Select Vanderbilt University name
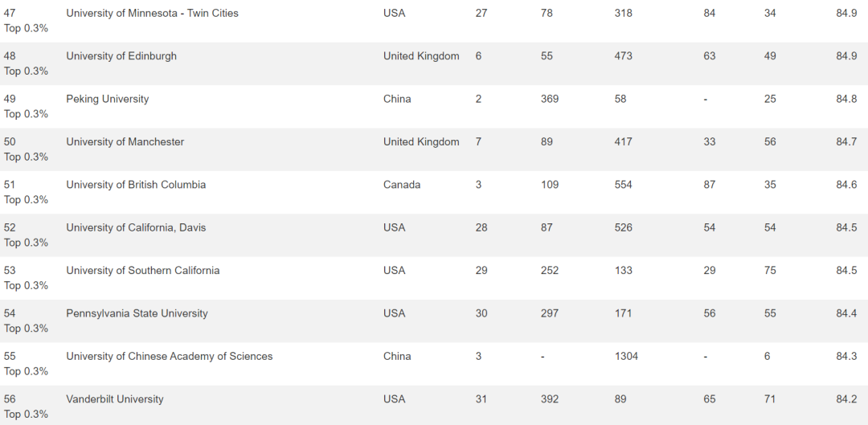Image resolution: width=868 pixels, height=425 pixels. [115, 399]
